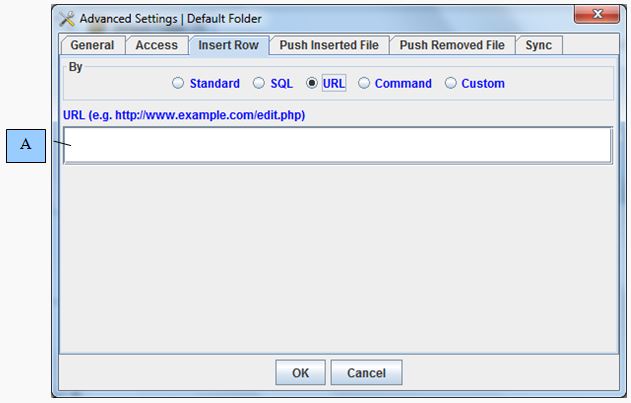Click the 'A' callout label box
Viewport: 631px width, 403px height.
[x=26, y=145]
